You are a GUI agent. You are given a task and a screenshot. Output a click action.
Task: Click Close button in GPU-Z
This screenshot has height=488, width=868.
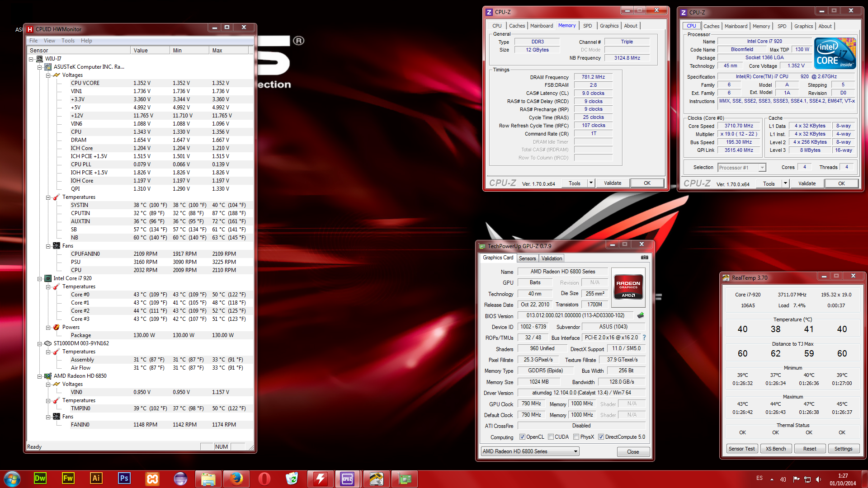coord(633,452)
